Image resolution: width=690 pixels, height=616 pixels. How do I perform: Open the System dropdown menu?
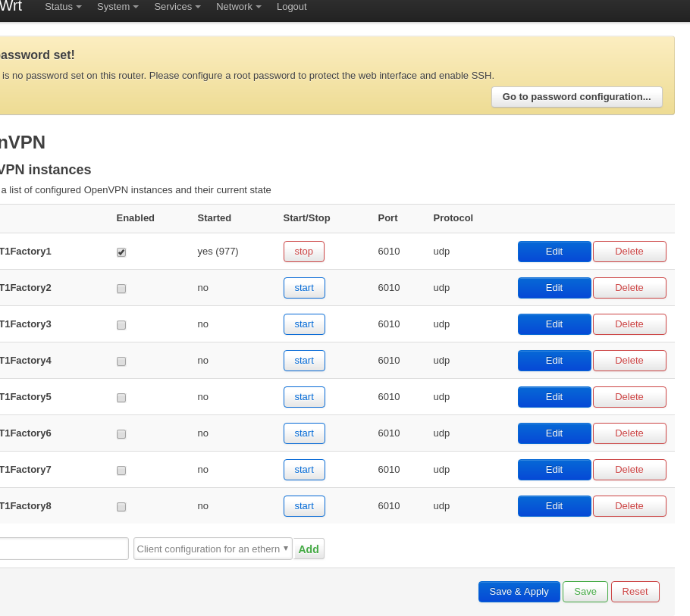point(118,7)
